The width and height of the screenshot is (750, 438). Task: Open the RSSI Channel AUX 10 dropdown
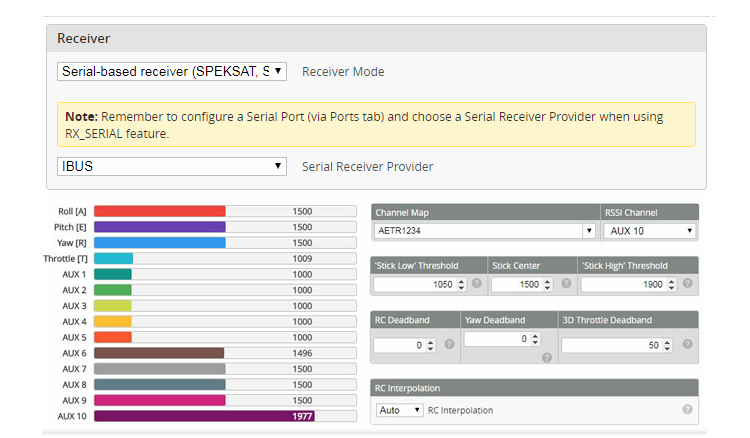coord(649,231)
